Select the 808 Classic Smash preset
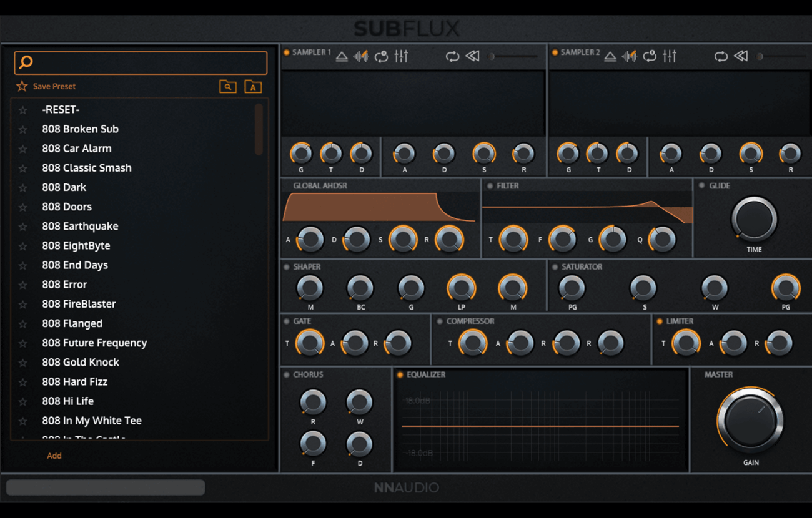This screenshot has width=812, height=518. 87,168
